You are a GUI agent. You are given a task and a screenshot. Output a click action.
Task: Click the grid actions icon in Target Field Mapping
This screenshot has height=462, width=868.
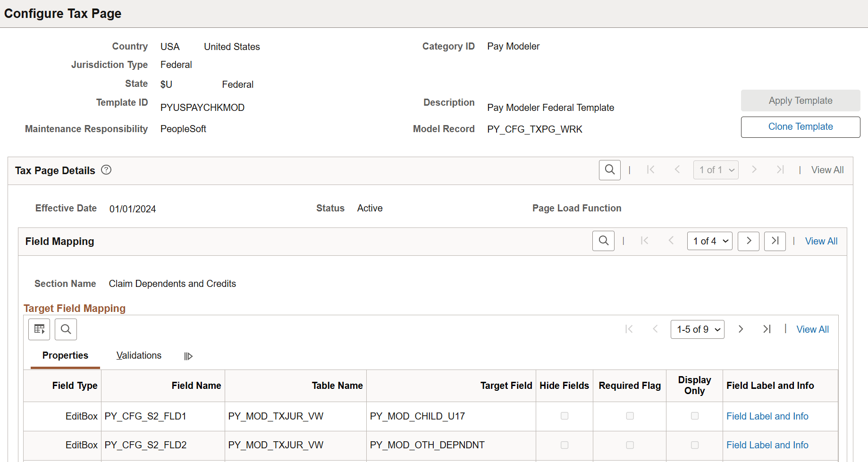39,329
